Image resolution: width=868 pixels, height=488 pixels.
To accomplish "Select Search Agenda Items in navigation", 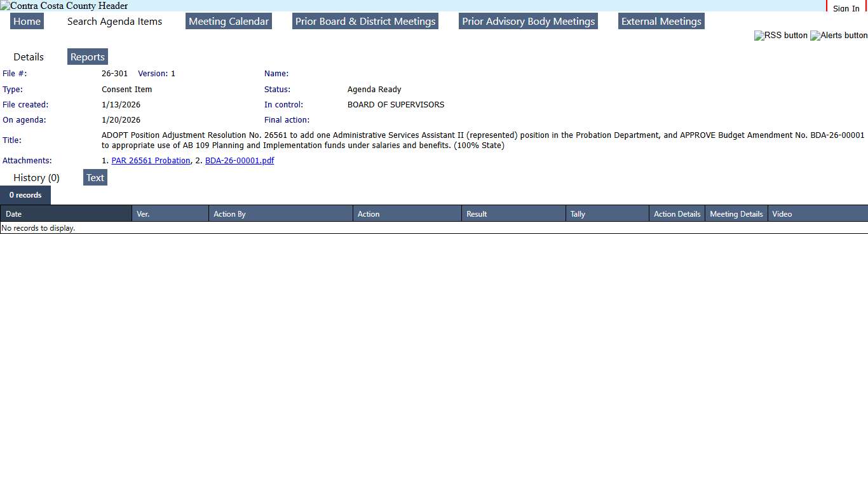I will click(114, 22).
